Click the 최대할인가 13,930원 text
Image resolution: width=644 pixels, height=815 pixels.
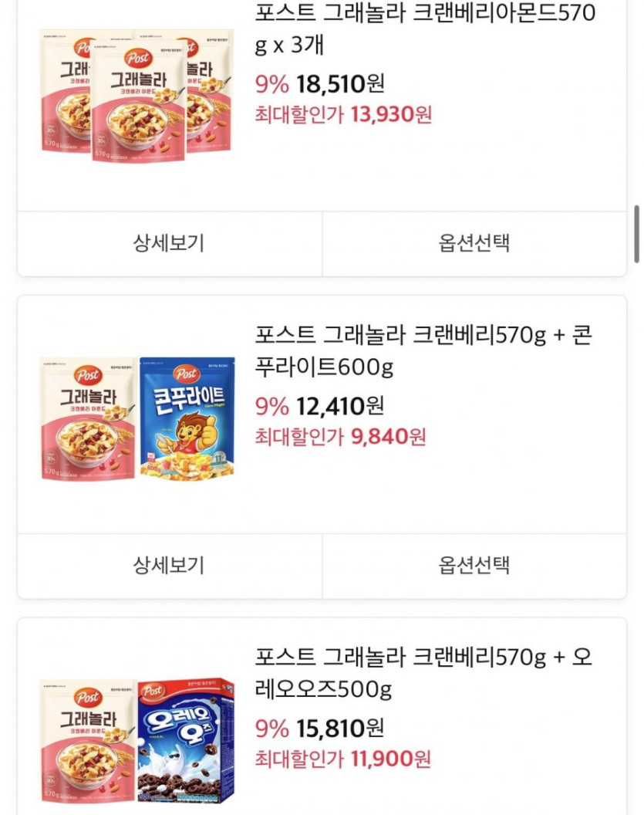[343, 115]
